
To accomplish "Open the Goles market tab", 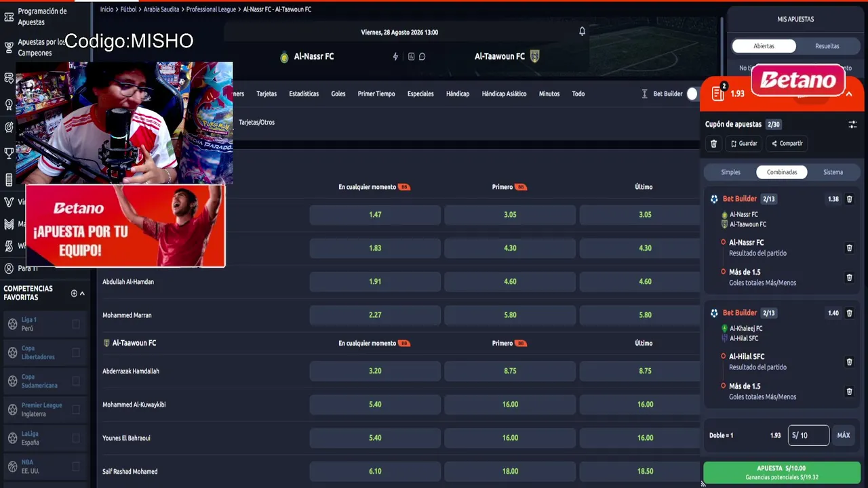I will [x=338, y=94].
